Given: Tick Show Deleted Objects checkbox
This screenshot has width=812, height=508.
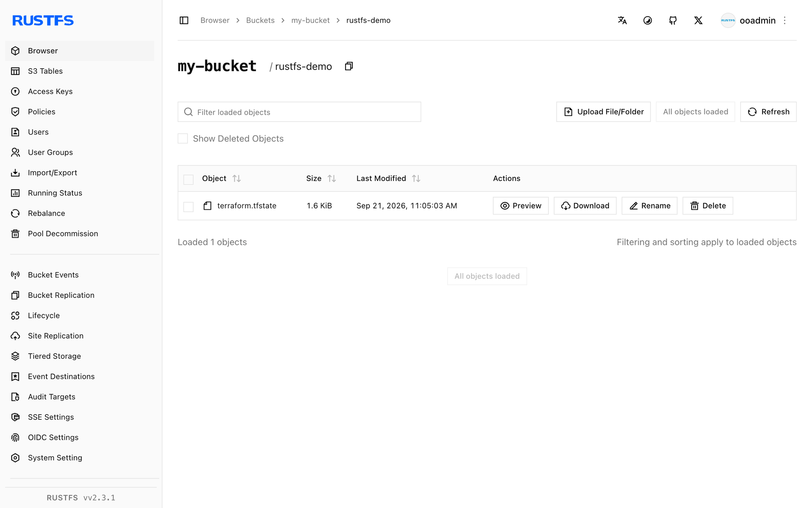Looking at the screenshot, I should [x=183, y=139].
